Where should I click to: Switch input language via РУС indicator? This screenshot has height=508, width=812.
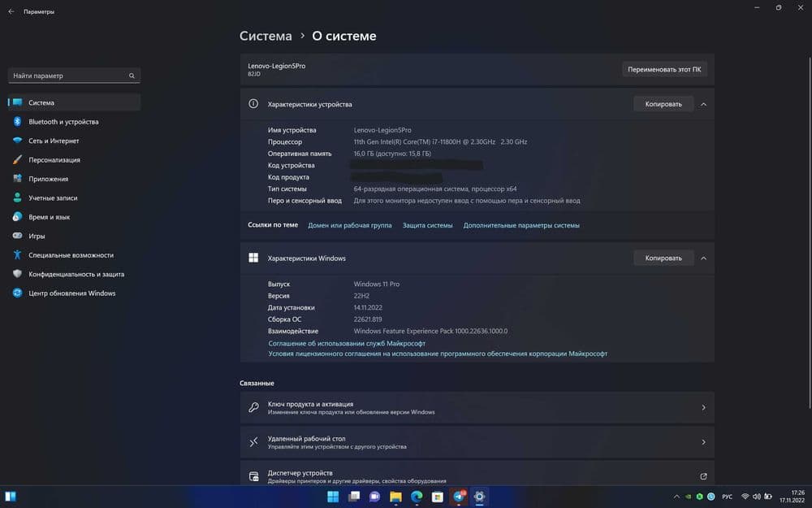click(x=727, y=497)
